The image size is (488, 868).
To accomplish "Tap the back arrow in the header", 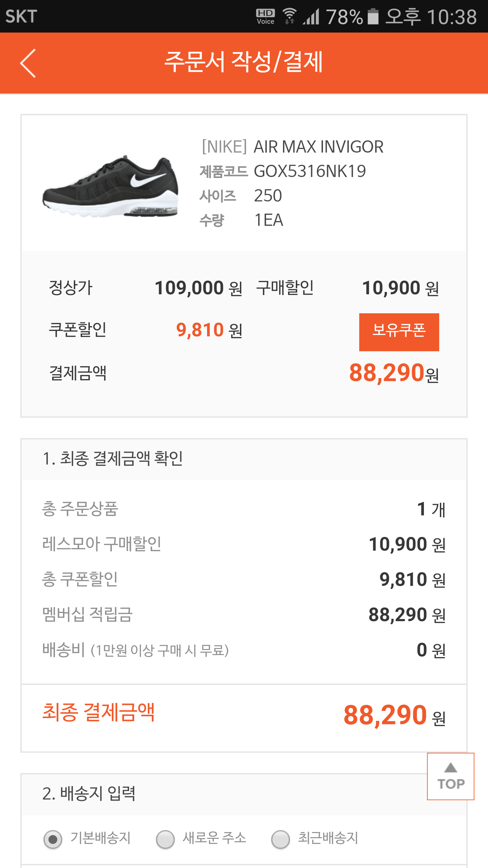I will pyautogui.click(x=28, y=63).
